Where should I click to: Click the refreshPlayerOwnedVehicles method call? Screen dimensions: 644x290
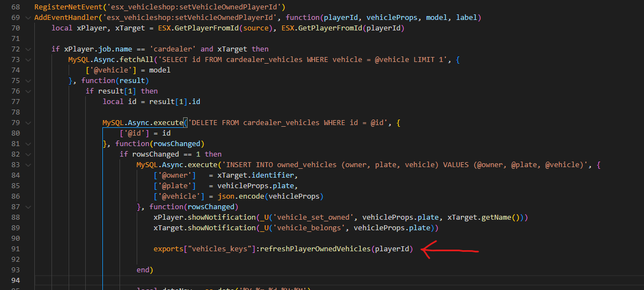315,249
